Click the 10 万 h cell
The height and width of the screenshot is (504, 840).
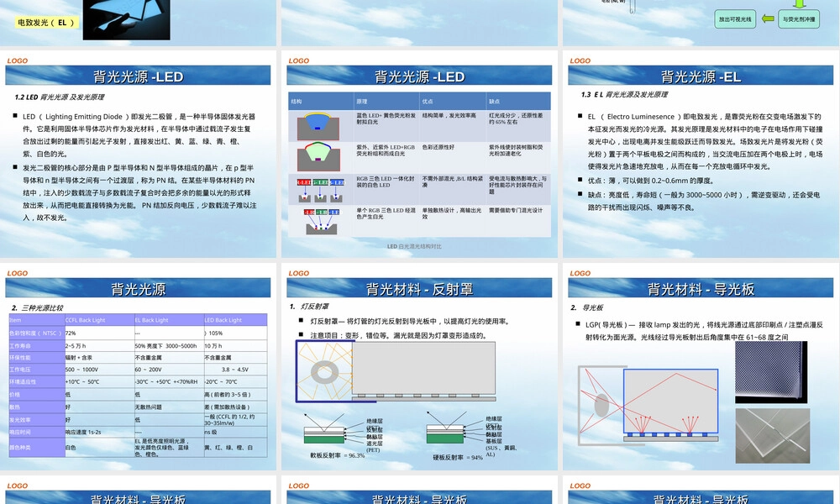click(235, 345)
